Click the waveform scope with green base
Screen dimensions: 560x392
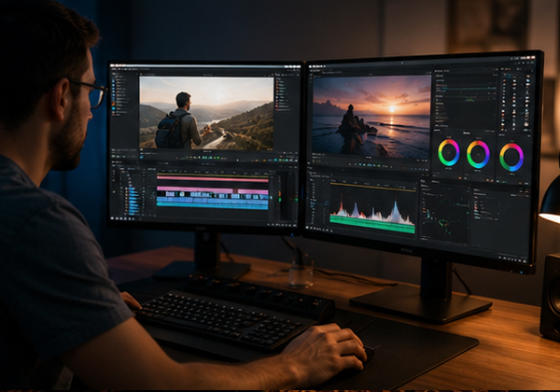click(372, 213)
